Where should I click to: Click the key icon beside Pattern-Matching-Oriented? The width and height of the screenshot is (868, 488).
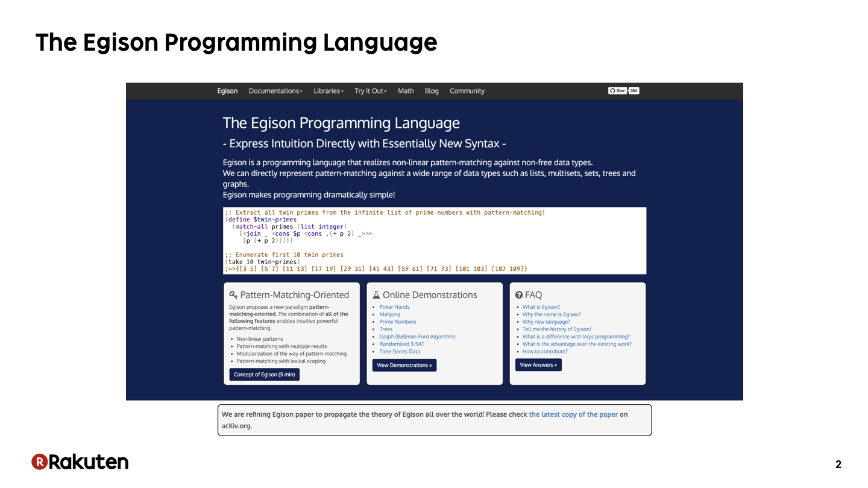click(233, 295)
